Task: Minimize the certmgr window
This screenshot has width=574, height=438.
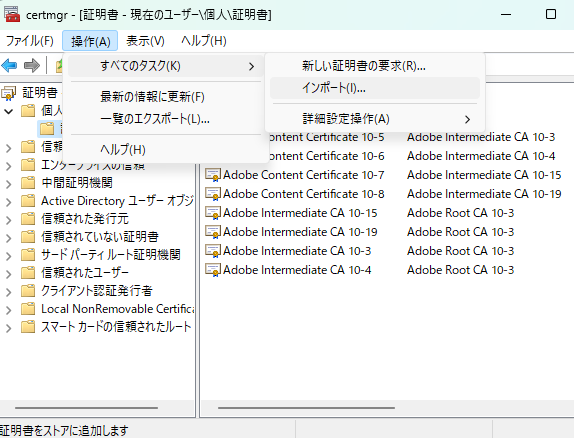Action: click(506, 14)
